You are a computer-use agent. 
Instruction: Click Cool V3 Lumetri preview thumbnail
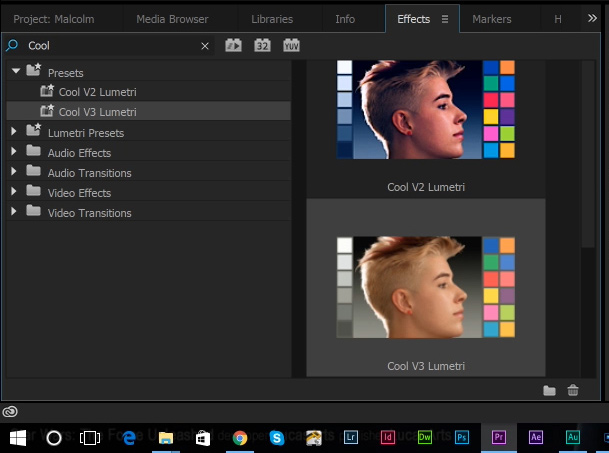pyautogui.click(x=426, y=287)
